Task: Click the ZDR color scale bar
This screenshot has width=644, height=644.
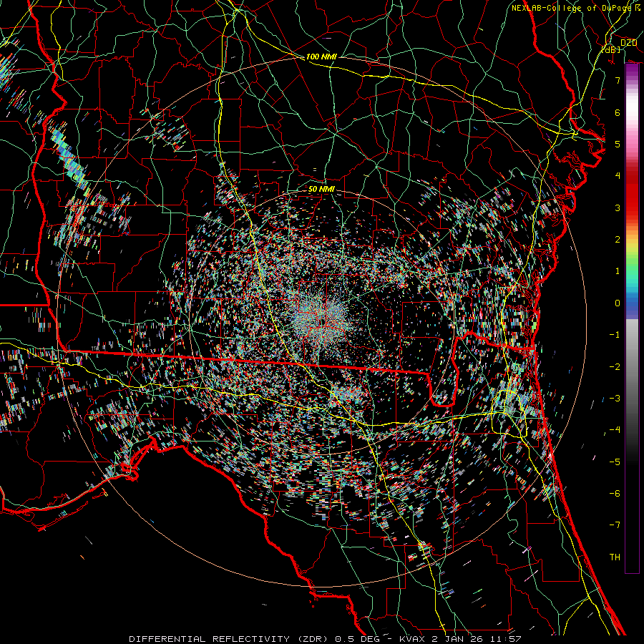Action: coord(632,318)
